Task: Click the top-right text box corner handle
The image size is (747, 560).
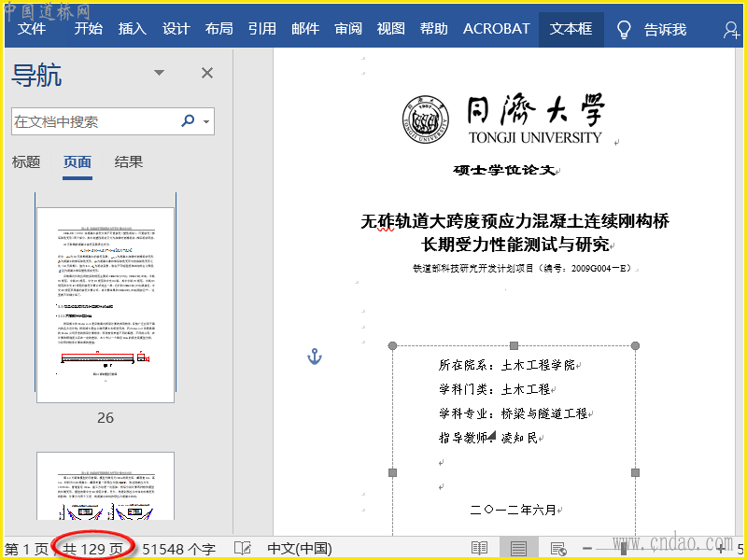Action: (x=635, y=345)
